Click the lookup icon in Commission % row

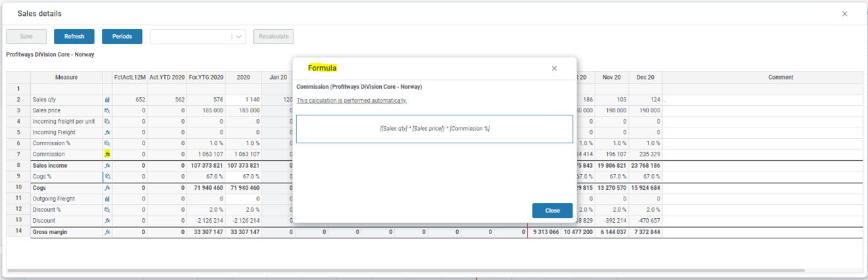(x=107, y=143)
